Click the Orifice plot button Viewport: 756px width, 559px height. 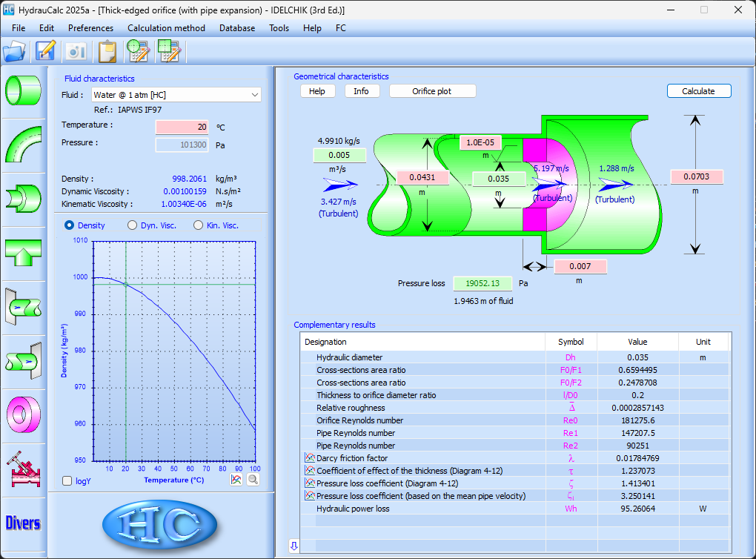coord(433,91)
